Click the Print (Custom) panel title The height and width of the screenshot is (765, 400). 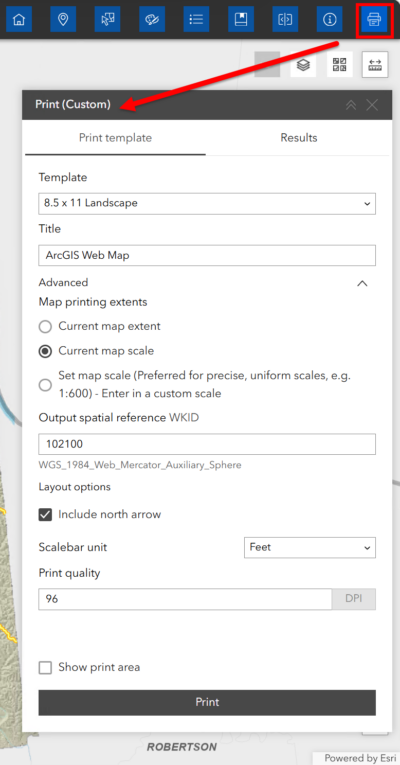click(x=73, y=104)
